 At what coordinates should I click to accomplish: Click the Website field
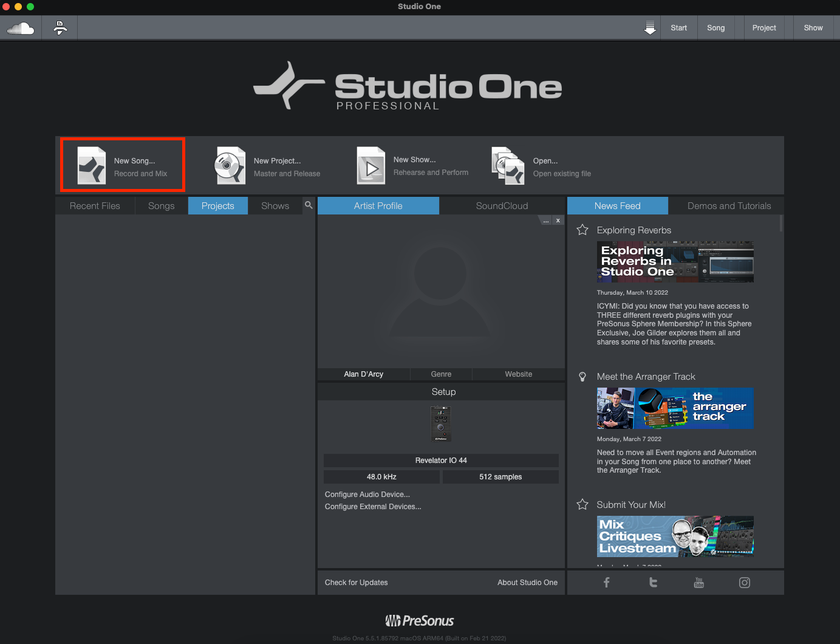coord(519,374)
